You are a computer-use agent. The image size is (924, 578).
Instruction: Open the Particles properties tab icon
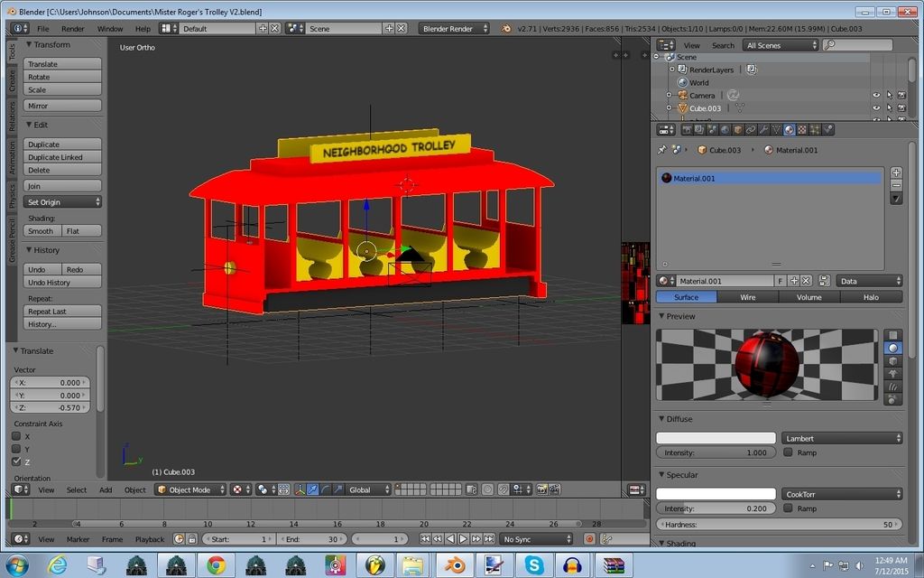pos(815,130)
